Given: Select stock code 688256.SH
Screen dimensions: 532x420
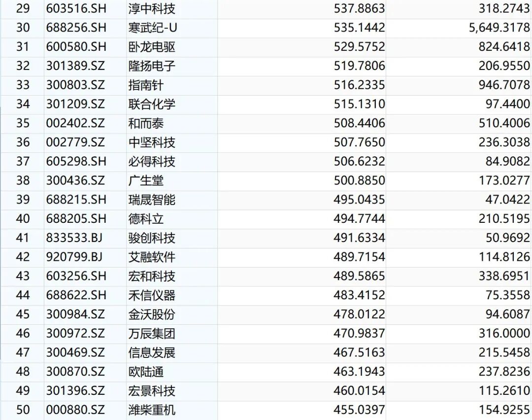Looking at the screenshot, I should (76, 28).
